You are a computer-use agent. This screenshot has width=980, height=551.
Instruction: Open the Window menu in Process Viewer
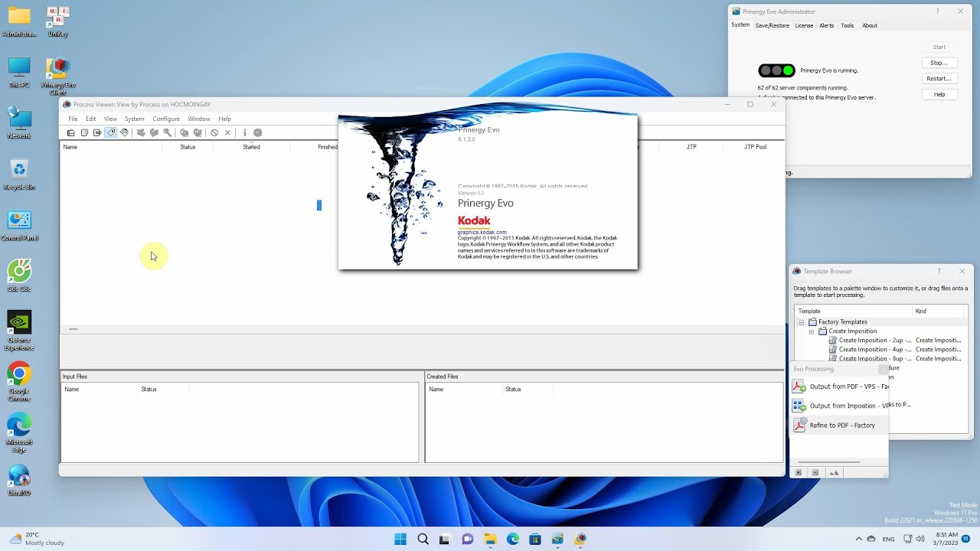(199, 119)
